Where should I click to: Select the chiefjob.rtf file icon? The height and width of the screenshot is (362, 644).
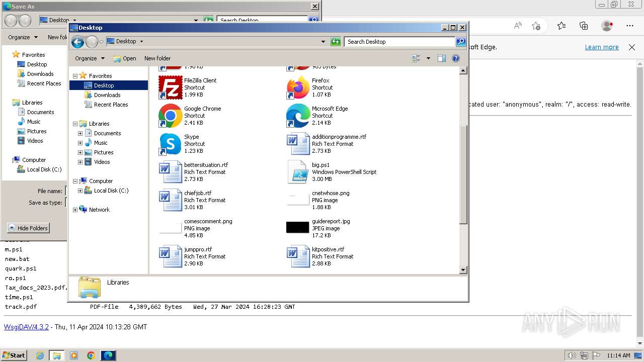(170, 200)
